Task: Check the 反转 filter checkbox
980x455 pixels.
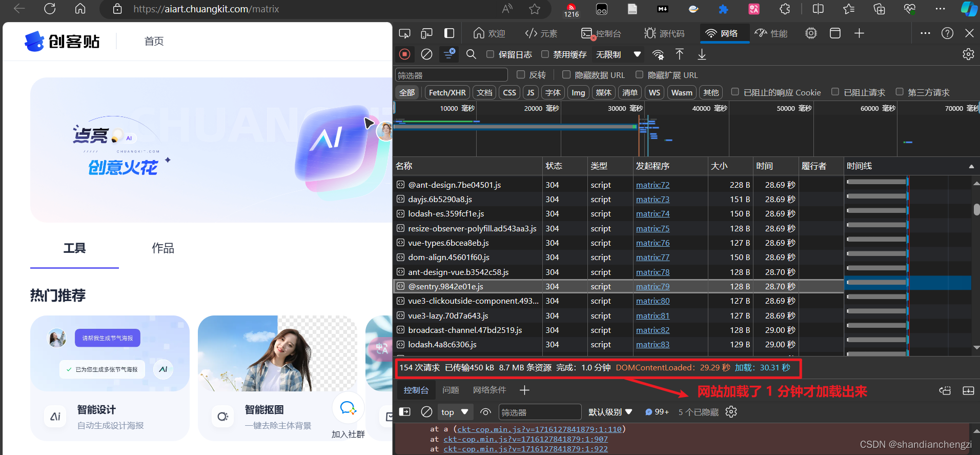Action: 521,74
